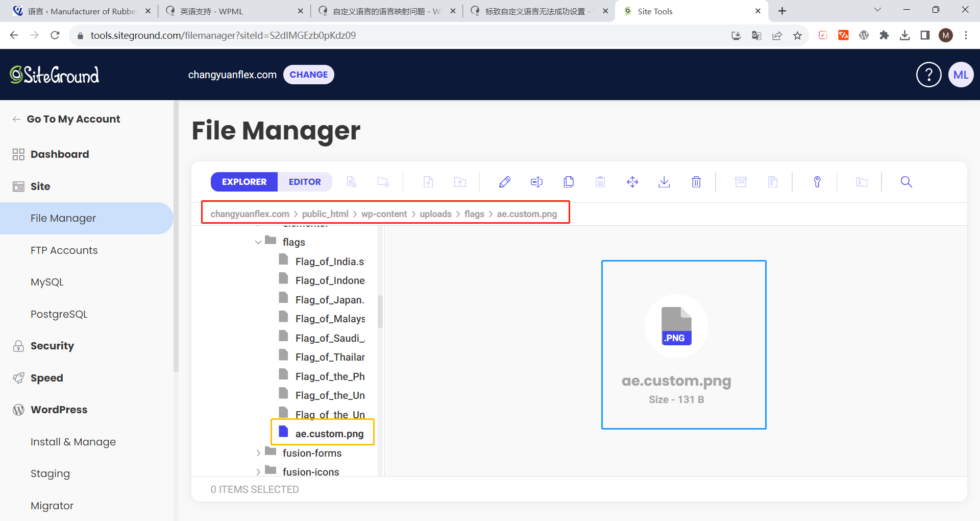Viewport: 980px width, 521px height.
Task: Click the Edit pencil icon
Action: point(505,182)
